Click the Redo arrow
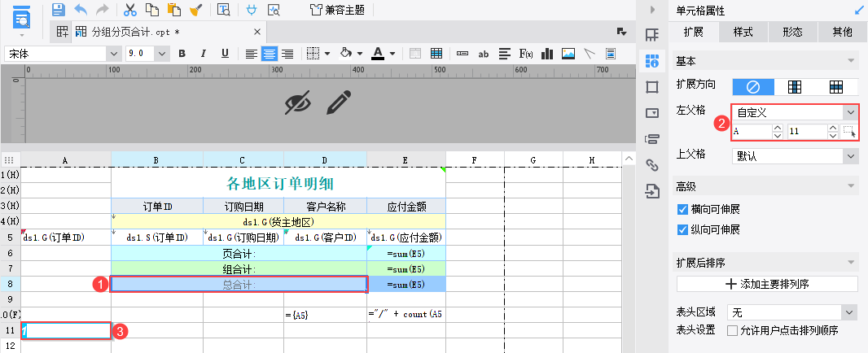 [x=102, y=10]
